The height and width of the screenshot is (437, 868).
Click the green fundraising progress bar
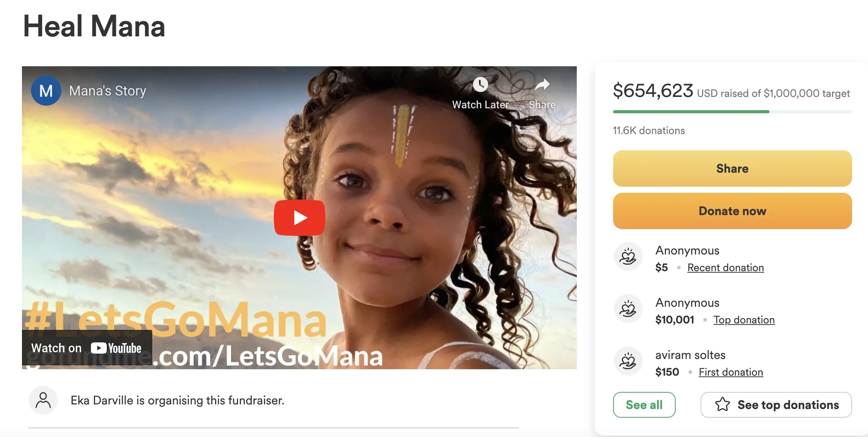[x=691, y=112]
